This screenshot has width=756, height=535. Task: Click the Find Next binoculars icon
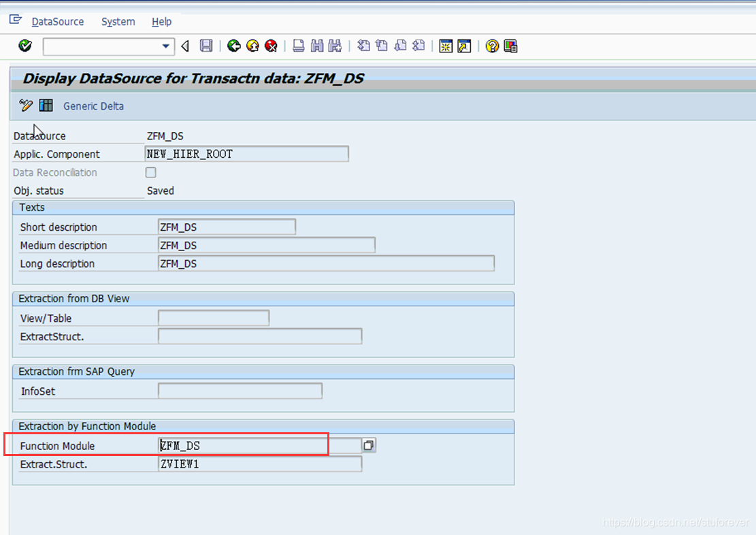pyautogui.click(x=335, y=46)
